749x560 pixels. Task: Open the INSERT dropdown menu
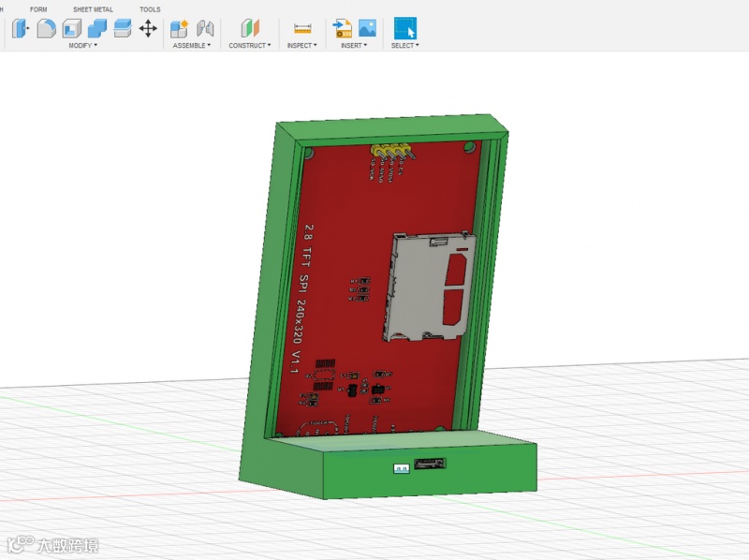coord(354,45)
